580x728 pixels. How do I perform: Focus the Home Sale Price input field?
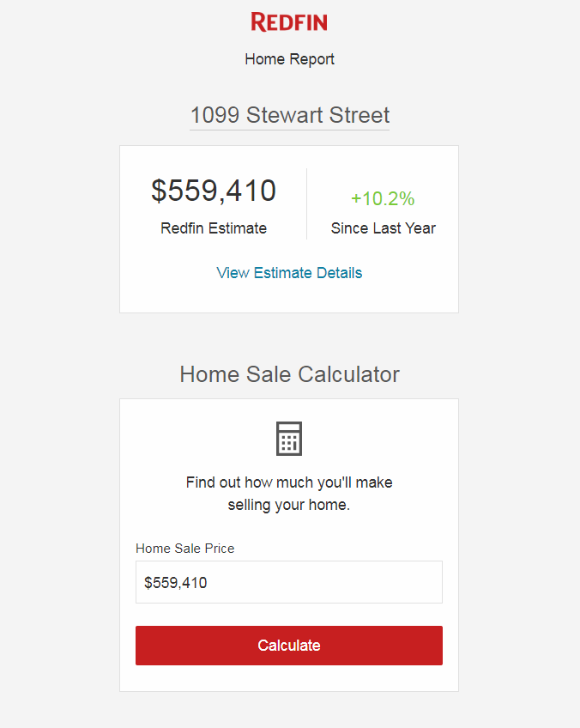[x=289, y=582]
